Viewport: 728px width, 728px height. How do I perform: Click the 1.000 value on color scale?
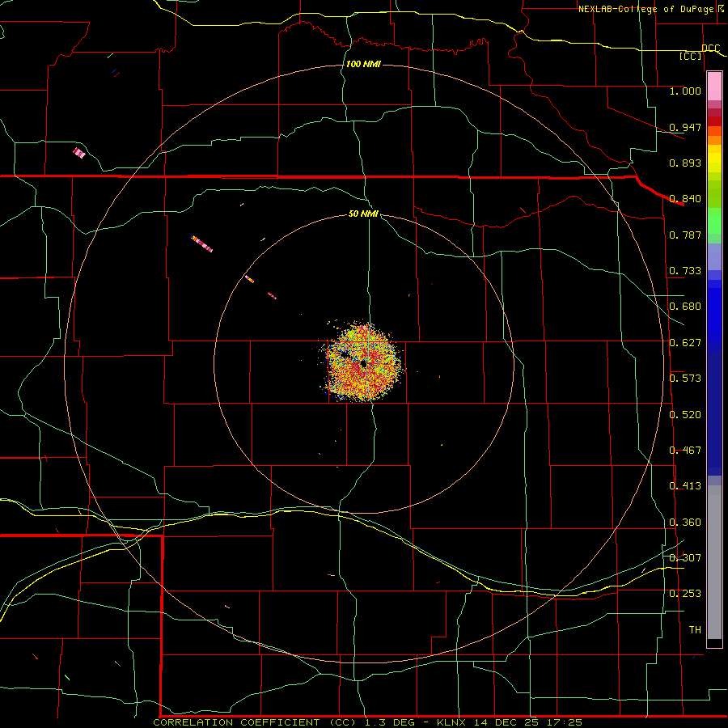coord(685,91)
